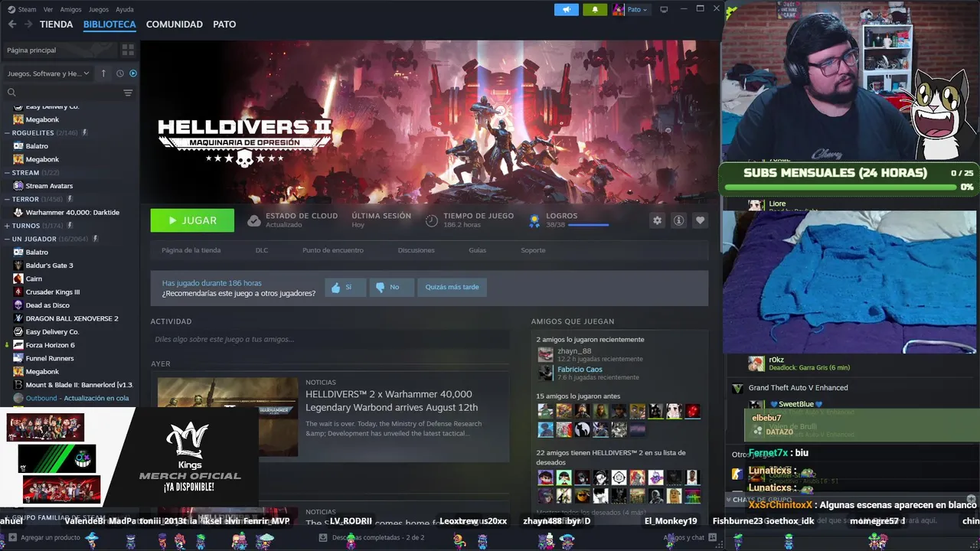Select Forza Horizon 6 game icon
The height and width of the screenshot is (551, 980).
click(18, 345)
